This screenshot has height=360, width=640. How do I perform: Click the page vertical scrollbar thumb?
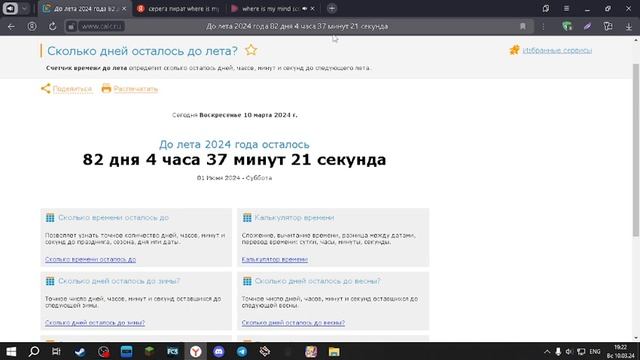tap(636, 149)
